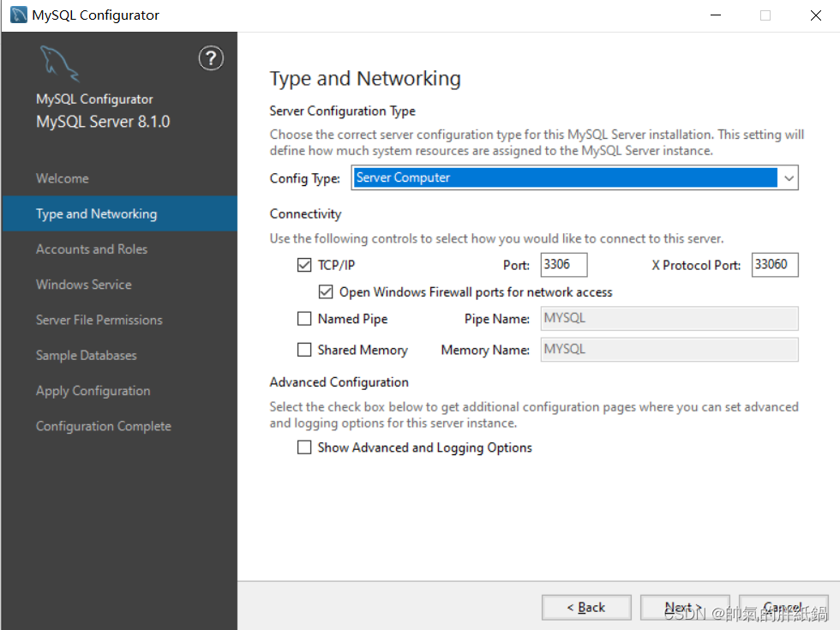Click the Back button
Screen dimensions: 840x630
pos(586,608)
